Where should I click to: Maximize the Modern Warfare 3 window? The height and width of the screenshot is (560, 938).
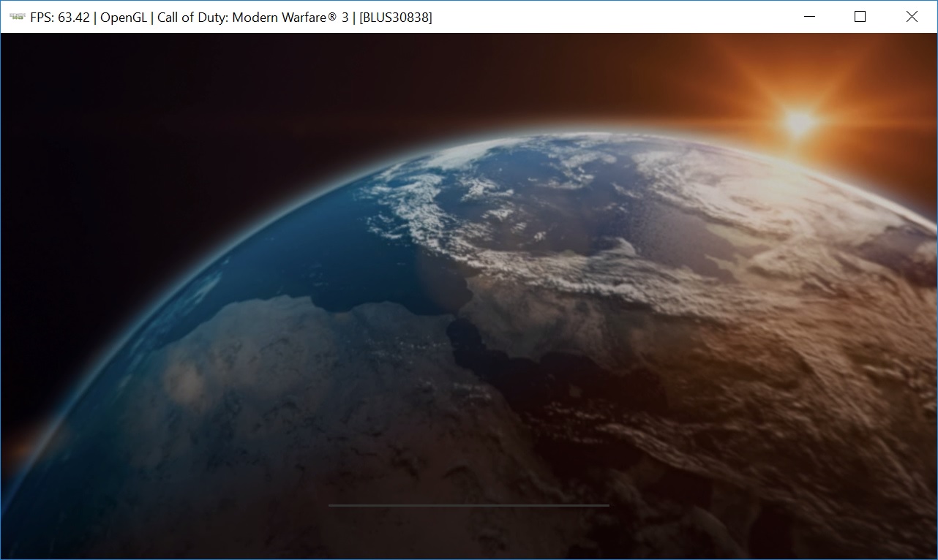(x=860, y=17)
